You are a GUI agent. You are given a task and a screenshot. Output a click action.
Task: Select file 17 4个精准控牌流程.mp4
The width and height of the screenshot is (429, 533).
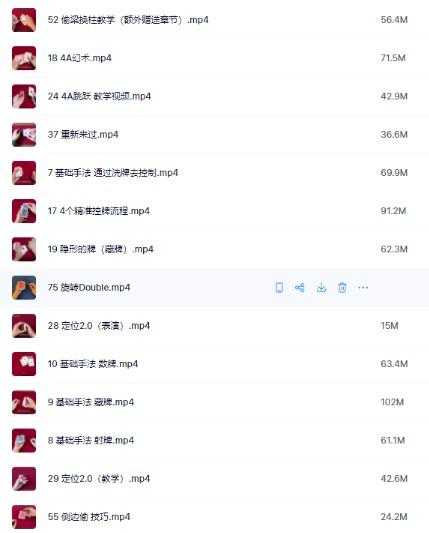(x=99, y=211)
